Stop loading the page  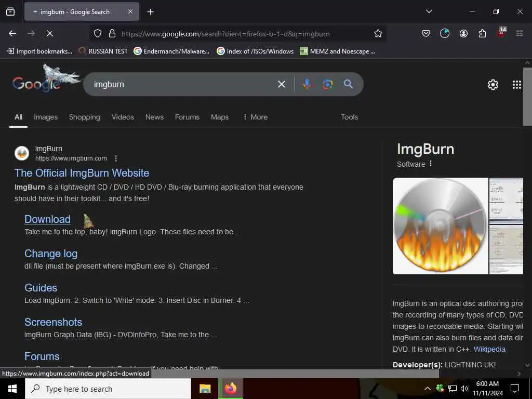(49, 33)
